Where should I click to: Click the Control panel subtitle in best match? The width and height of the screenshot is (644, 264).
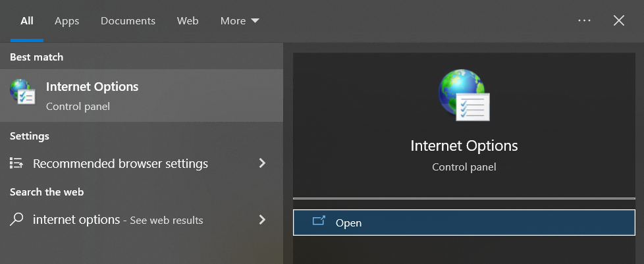pyautogui.click(x=78, y=107)
